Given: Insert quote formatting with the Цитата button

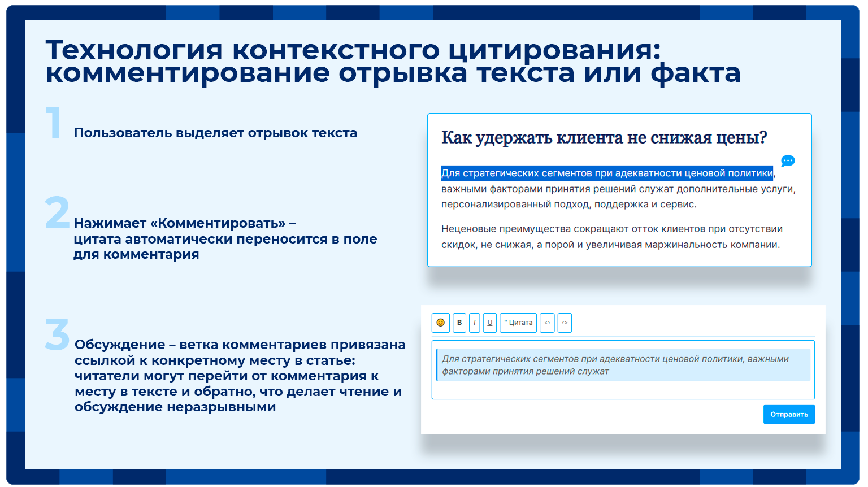Looking at the screenshot, I should pyautogui.click(x=518, y=323).
